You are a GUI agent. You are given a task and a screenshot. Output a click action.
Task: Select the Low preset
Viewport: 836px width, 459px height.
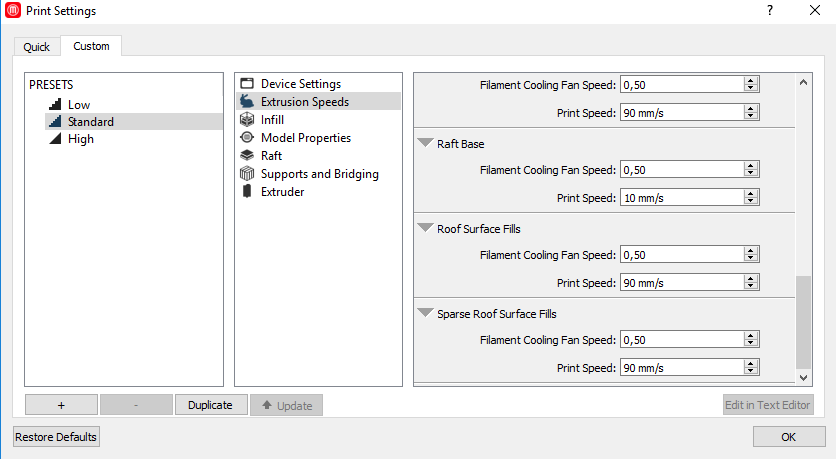tap(79, 105)
